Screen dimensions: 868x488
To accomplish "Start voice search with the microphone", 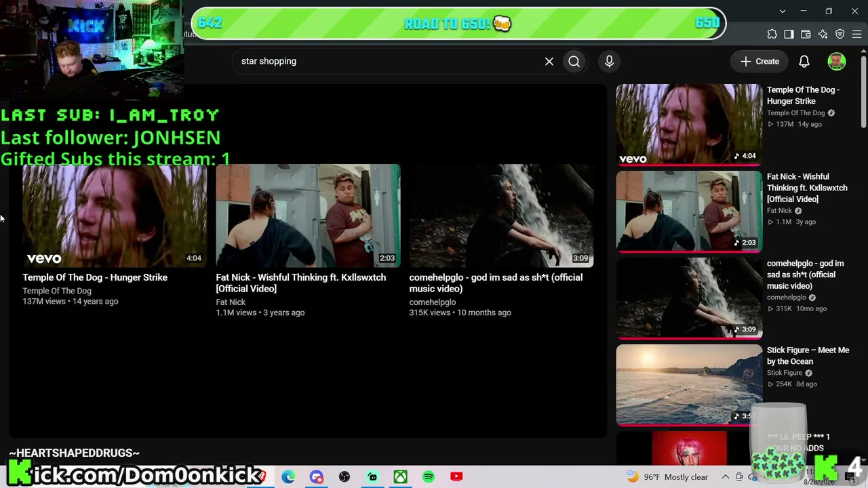I will pyautogui.click(x=609, y=61).
